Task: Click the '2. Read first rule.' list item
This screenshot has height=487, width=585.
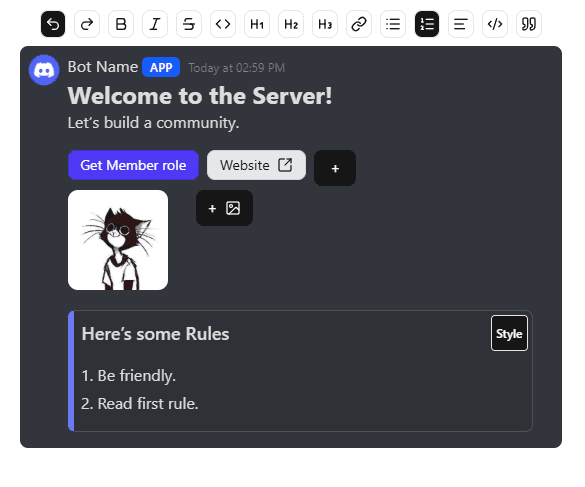Action: (140, 403)
